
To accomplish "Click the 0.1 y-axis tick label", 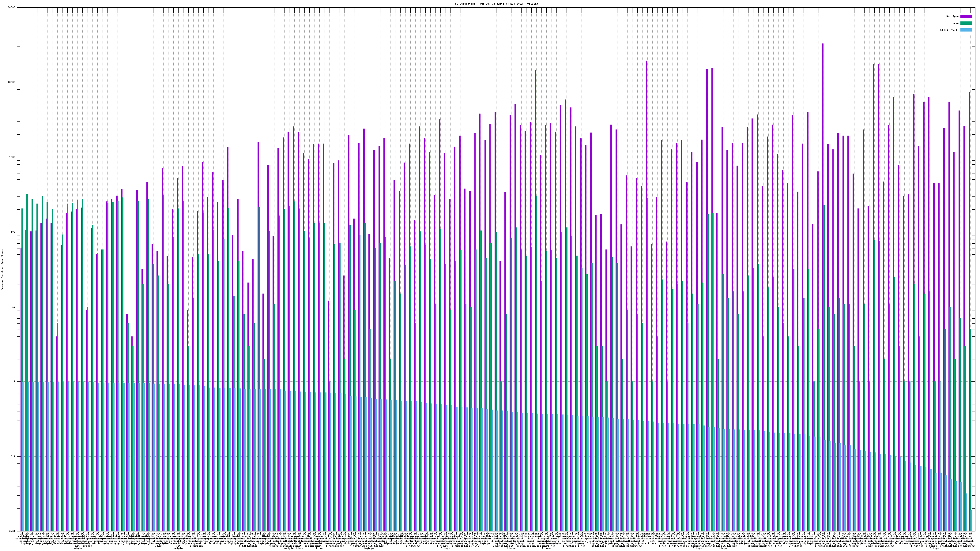I will [x=13, y=456].
